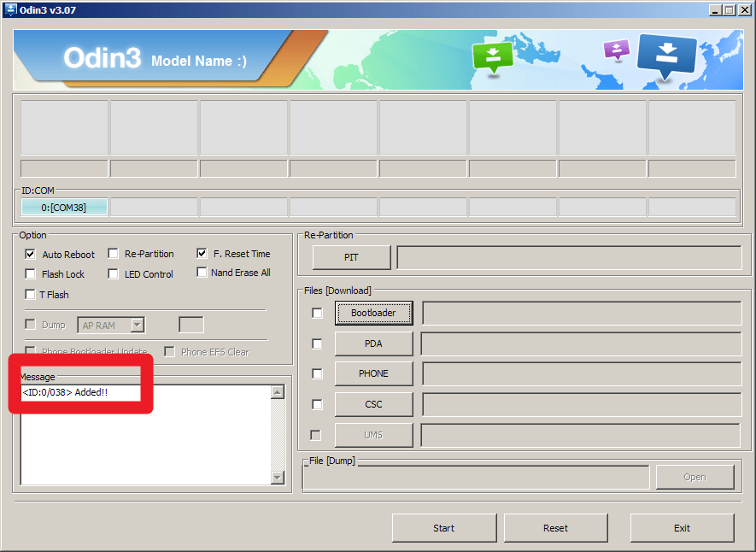
Task: Enable Nand Erase All option
Action: [202, 273]
